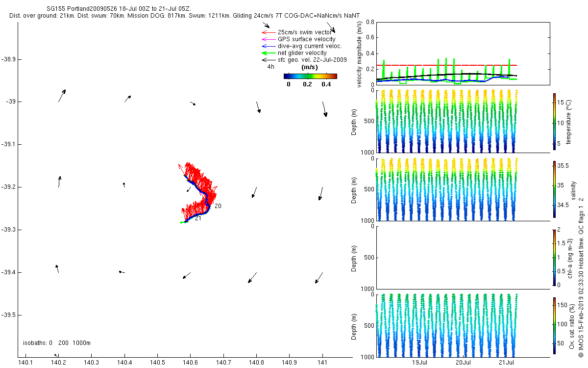Click the blue dive-avg current legend arrow
The width and height of the screenshot is (588, 368).
coord(268,46)
